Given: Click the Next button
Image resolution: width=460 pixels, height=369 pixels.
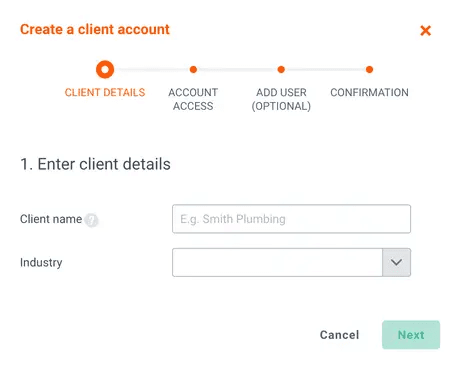Looking at the screenshot, I should [411, 335].
